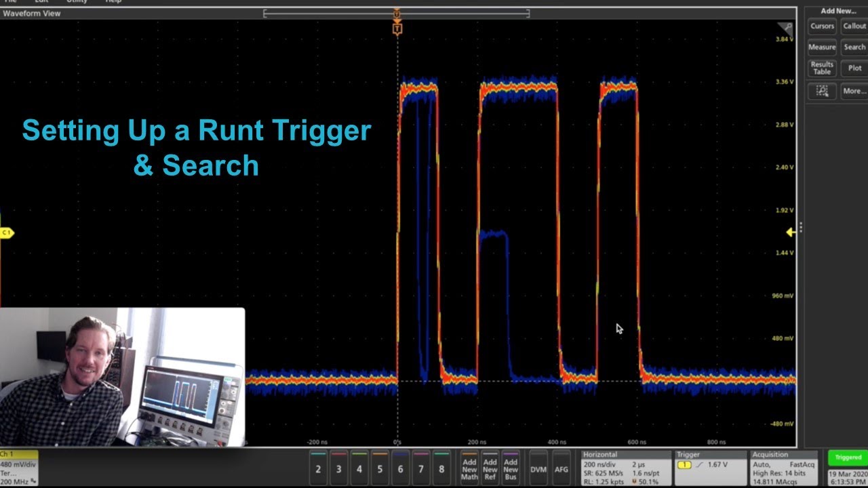Click the horizontal position overview bracket
Viewport: 868px width, 488px height.
[x=396, y=13]
